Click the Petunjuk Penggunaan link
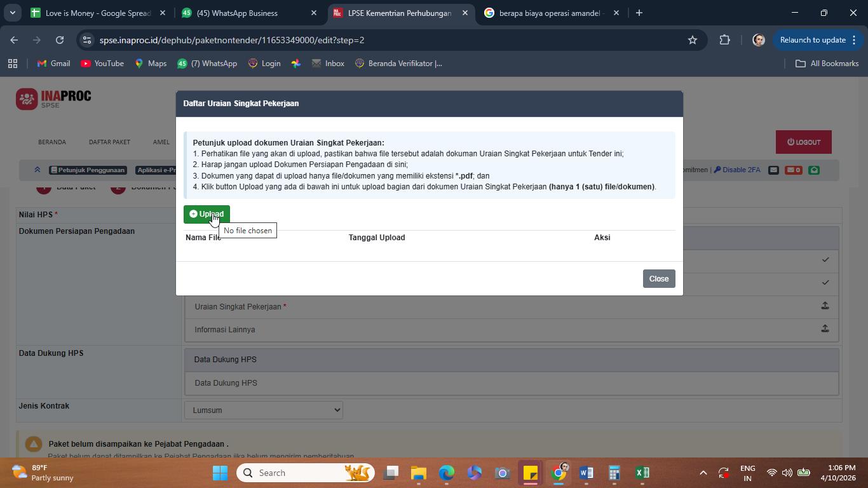The width and height of the screenshot is (868, 488). pos(88,170)
